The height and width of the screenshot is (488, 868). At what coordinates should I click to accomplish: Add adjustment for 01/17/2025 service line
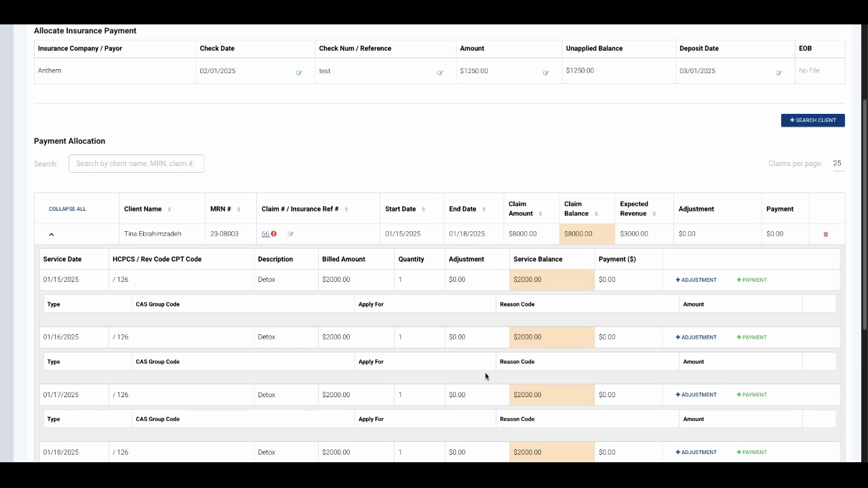(x=696, y=394)
